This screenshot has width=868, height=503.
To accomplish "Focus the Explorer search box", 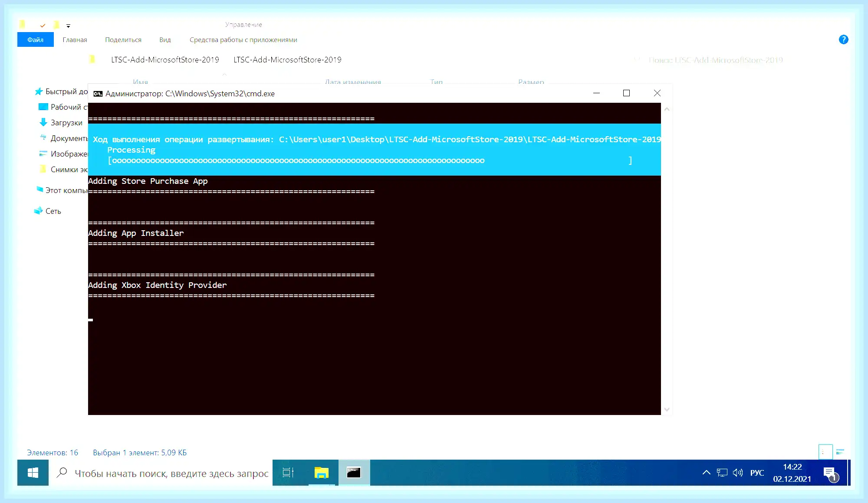I will tap(715, 60).
